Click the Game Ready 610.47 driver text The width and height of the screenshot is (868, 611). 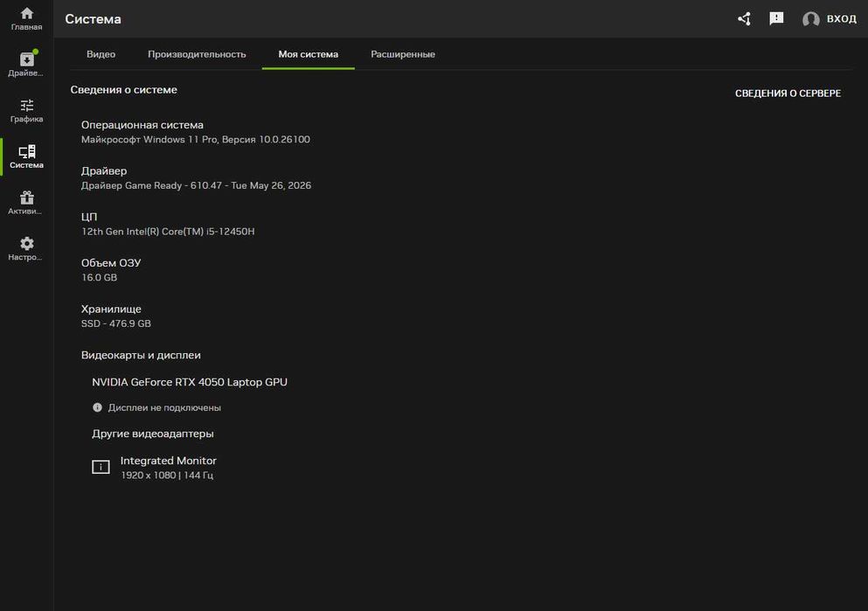pos(196,185)
